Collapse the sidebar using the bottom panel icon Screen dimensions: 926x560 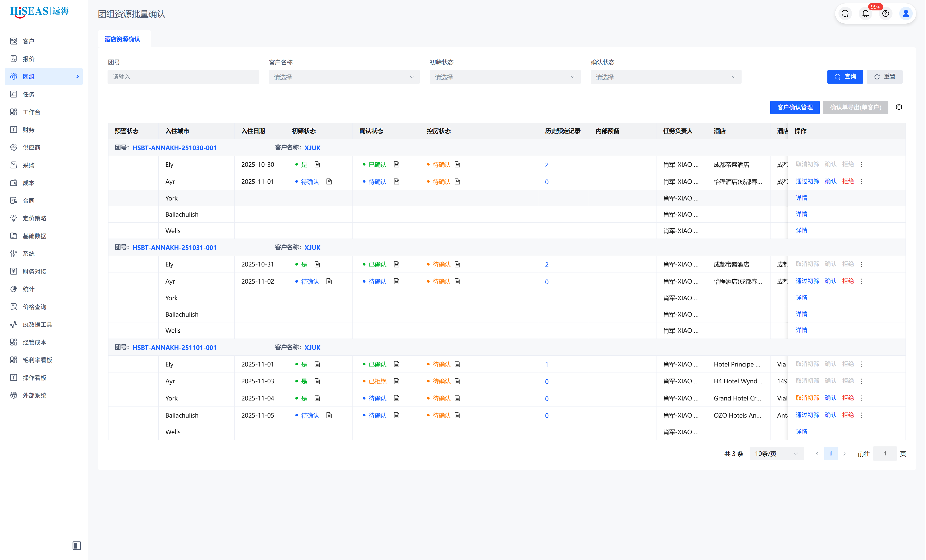point(77,545)
